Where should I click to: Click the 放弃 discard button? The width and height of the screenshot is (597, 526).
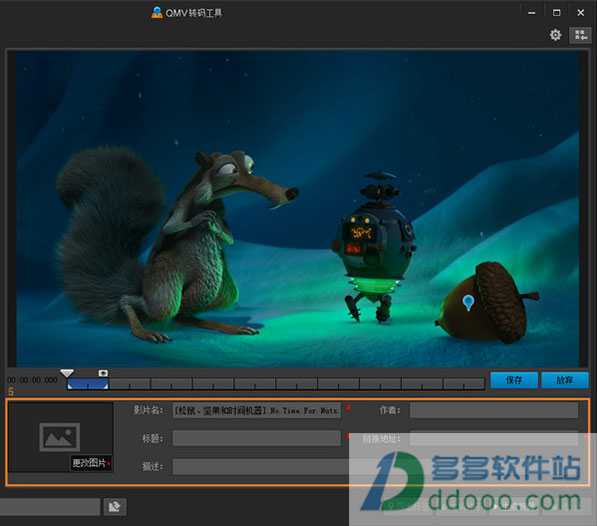565,380
